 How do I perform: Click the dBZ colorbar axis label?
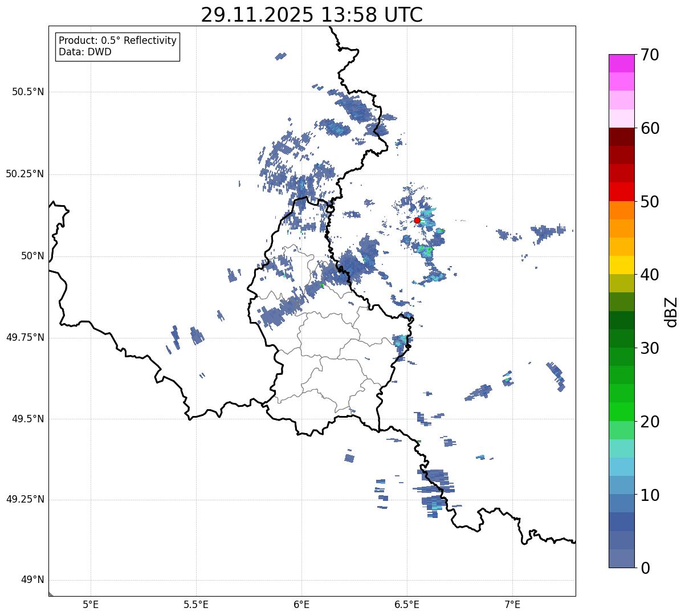[x=671, y=311]
